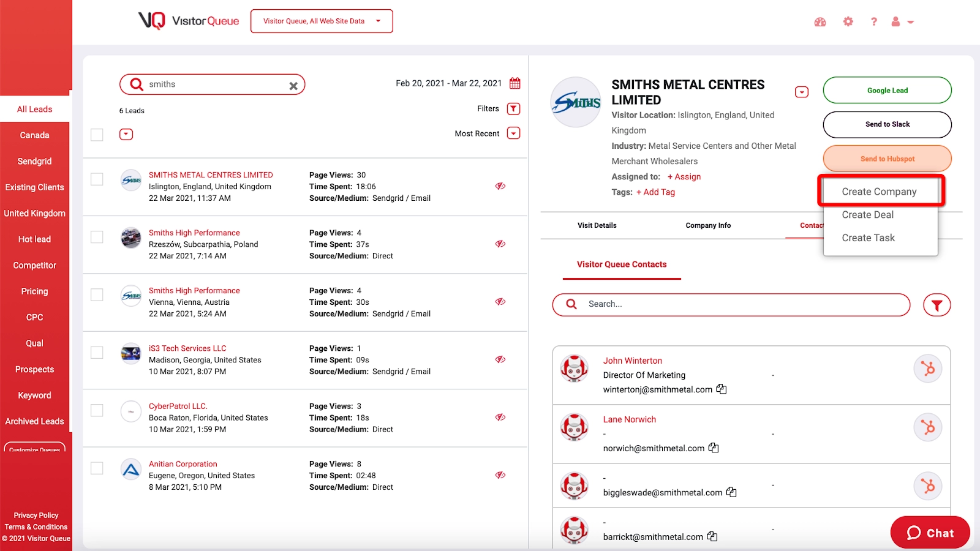Open the date range calendar icon
This screenshot has height=551, width=980.
[515, 83]
